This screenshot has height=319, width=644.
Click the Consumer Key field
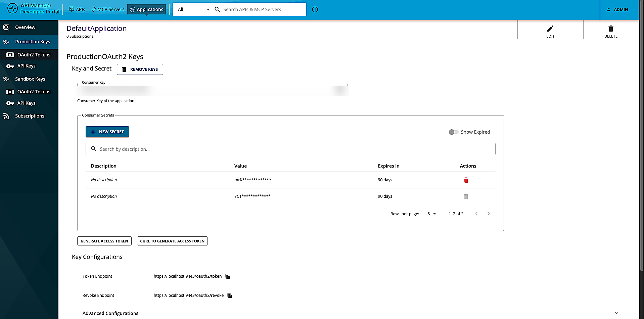point(212,90)
